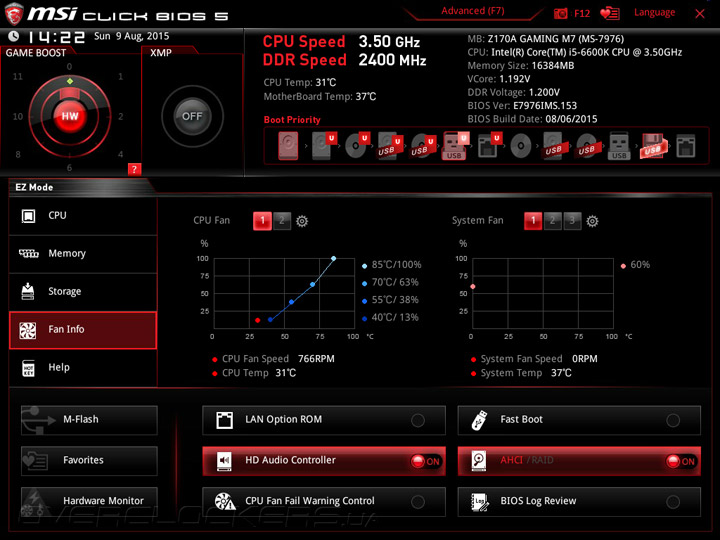Turn off HD Audio Controller ON switch
720x540 pixels.
pyautogui.click(x=426, y=461)
